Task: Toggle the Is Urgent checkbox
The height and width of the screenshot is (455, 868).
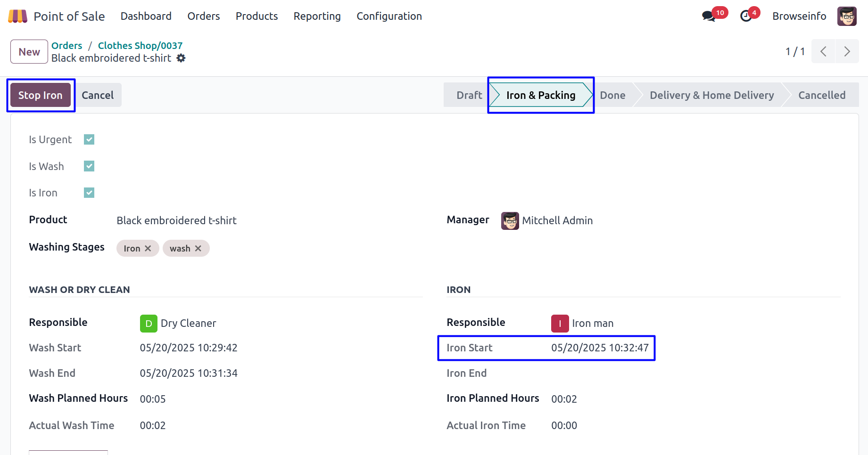Action: click(89, 139)
